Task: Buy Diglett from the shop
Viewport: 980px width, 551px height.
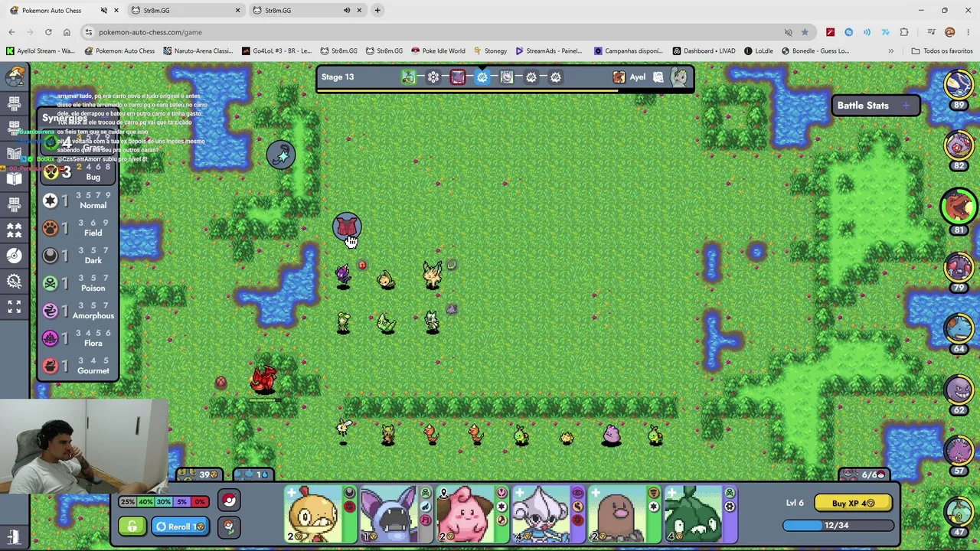Action: click(x=624, y=514)
